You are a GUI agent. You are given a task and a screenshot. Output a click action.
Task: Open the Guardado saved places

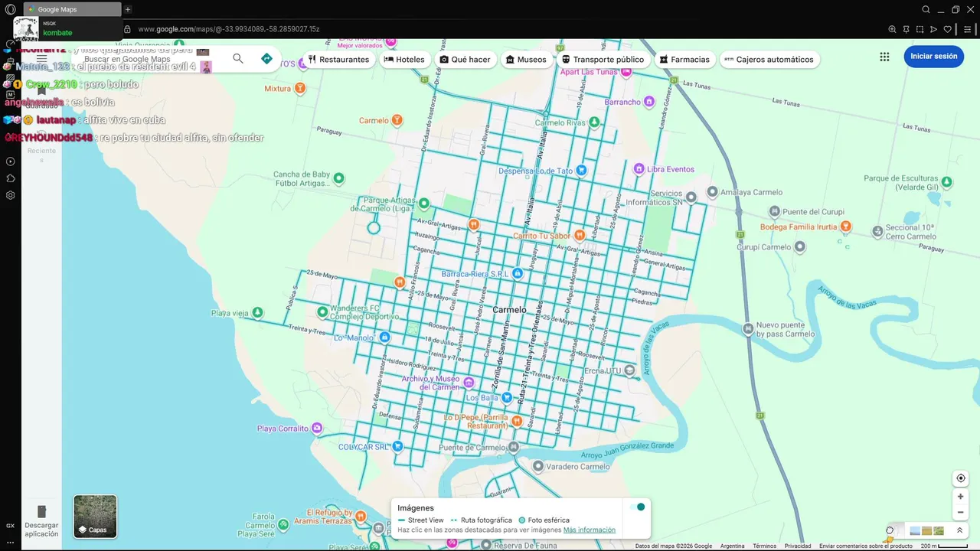pos(41,98)
